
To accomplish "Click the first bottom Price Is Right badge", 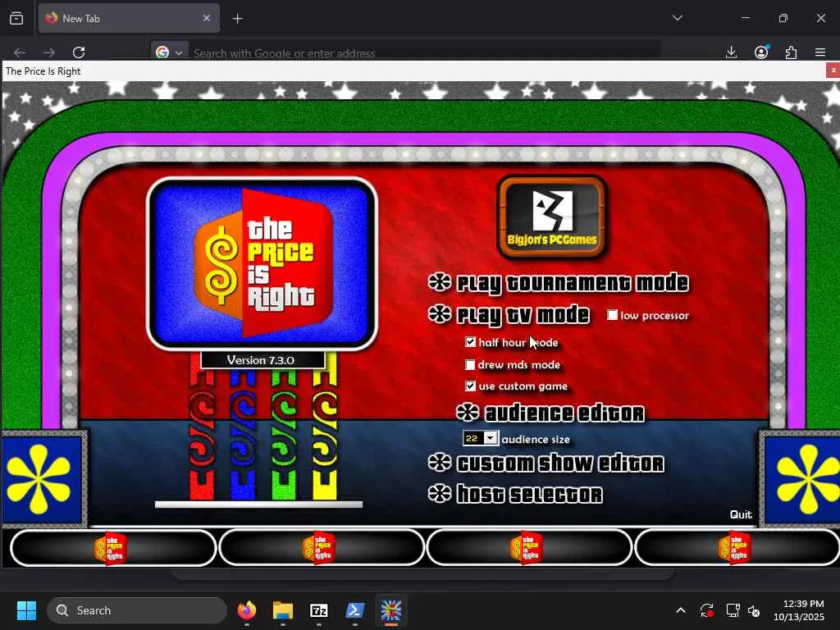I will pyautogui.click(x=111, y=548).
